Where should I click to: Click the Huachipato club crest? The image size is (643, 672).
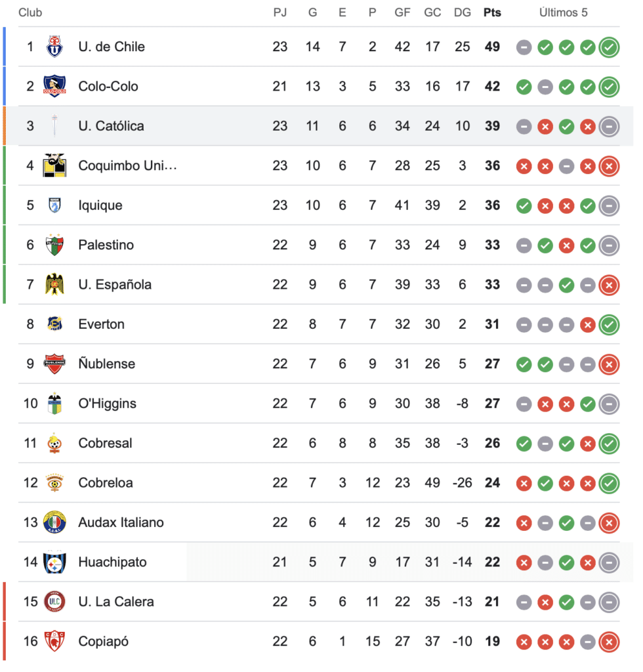tap(54, 562)
